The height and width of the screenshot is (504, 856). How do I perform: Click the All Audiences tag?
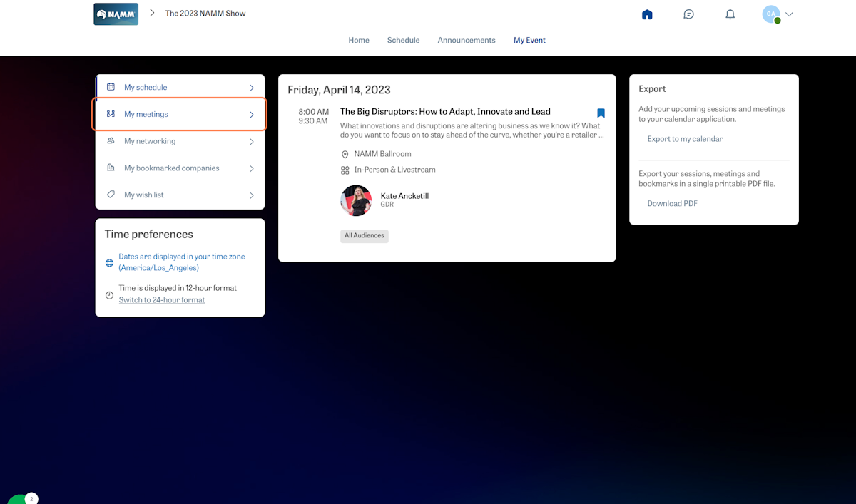click(x=364, y=235)
